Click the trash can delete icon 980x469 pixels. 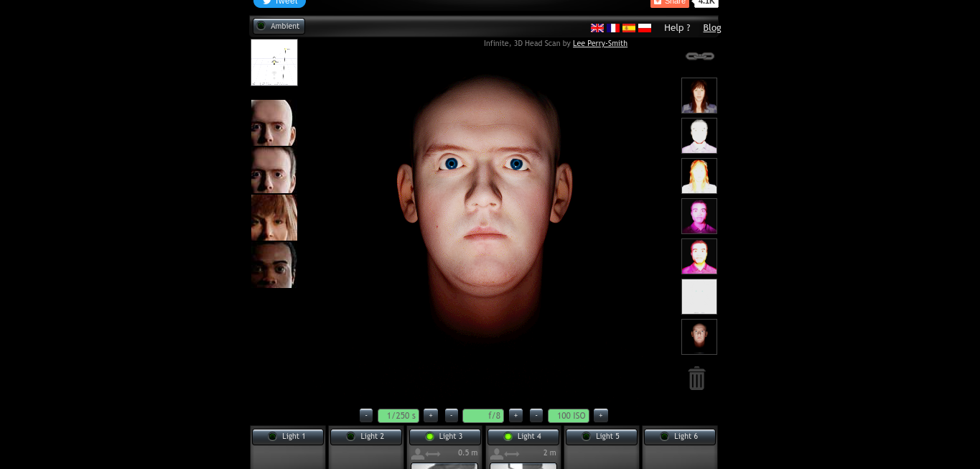tap(696, 379)
